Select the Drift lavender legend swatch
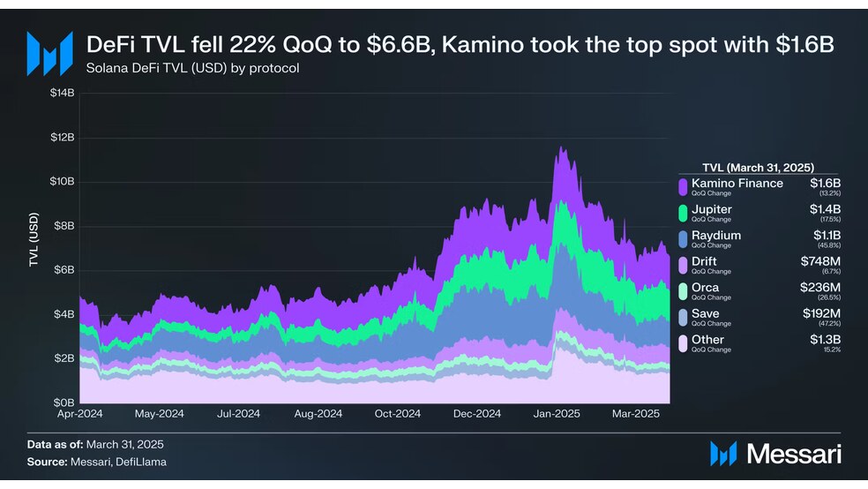868x489 pixels. (683, 265)
